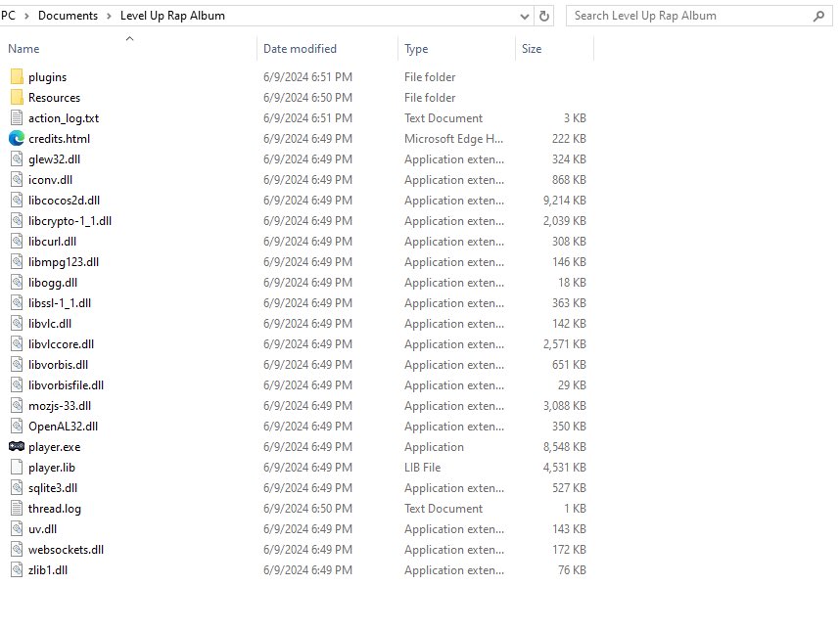Click the File folder type of plugins

coord(430,77)
